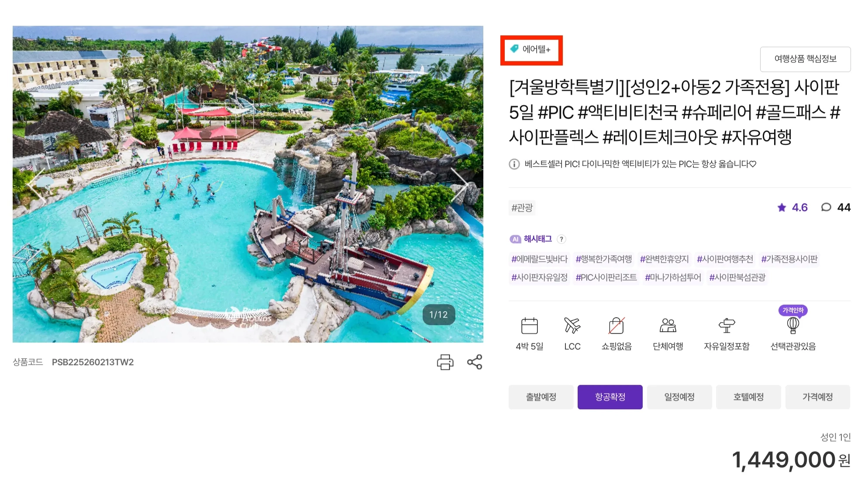Screen dimensions: 868x497
Task: Click the #에메랄드빛바다 hashtag
Action: pyautogui.click(x=539, y=259)
